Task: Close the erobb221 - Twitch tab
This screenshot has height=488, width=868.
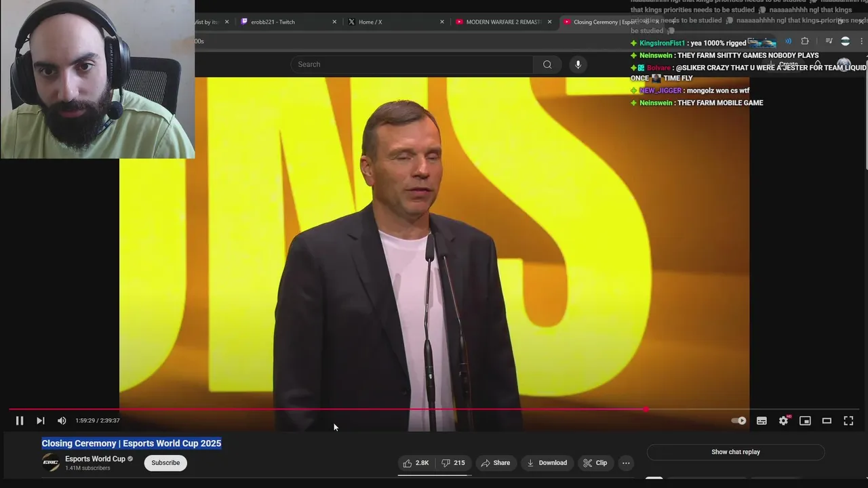Action: [334, 22]
